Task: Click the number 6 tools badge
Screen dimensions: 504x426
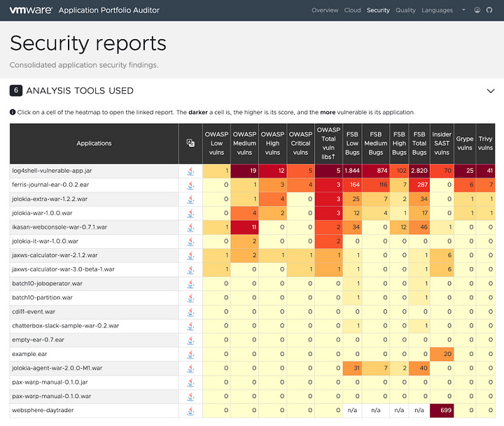Action: tap(15, 91)
